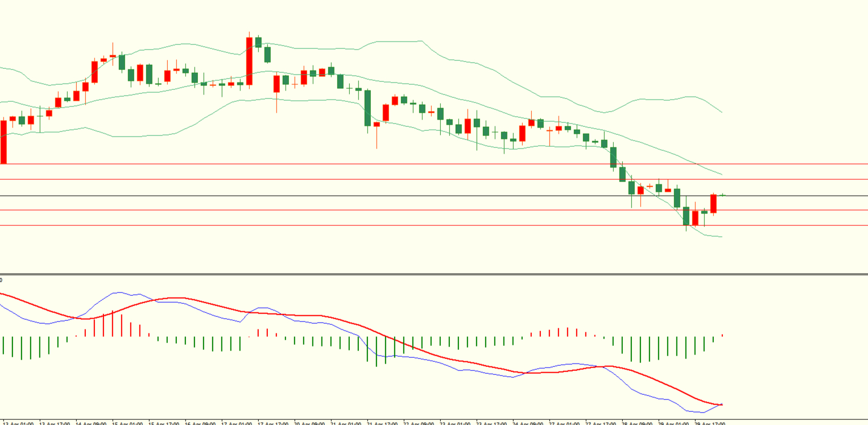
Task: Click the tallest red histogram bar in the indicator pane
Action: [113, 323]
